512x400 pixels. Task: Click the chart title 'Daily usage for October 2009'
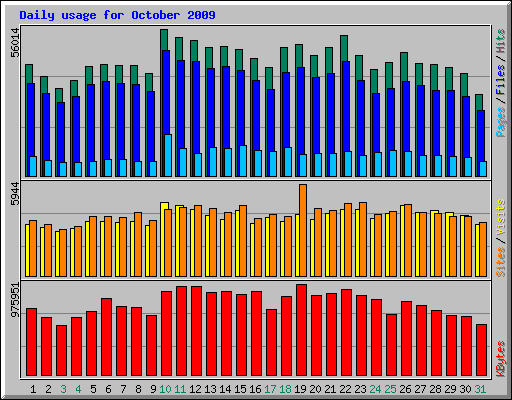click(117, 15)
